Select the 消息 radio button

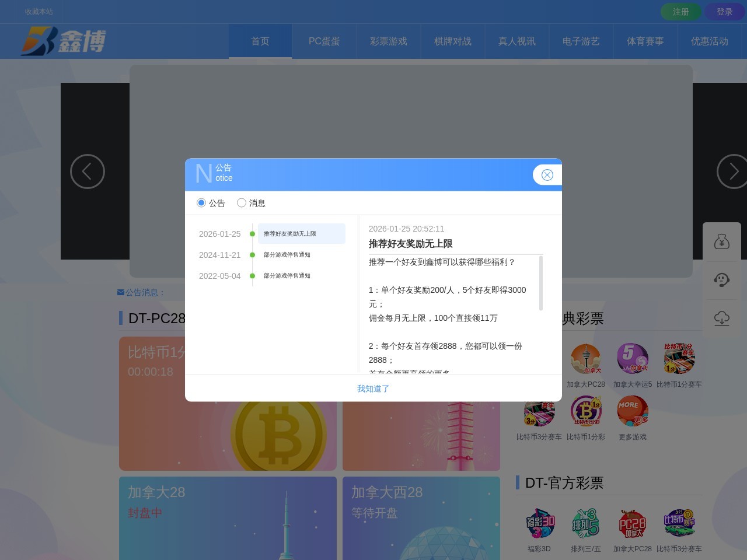click(x=242, y=202)
